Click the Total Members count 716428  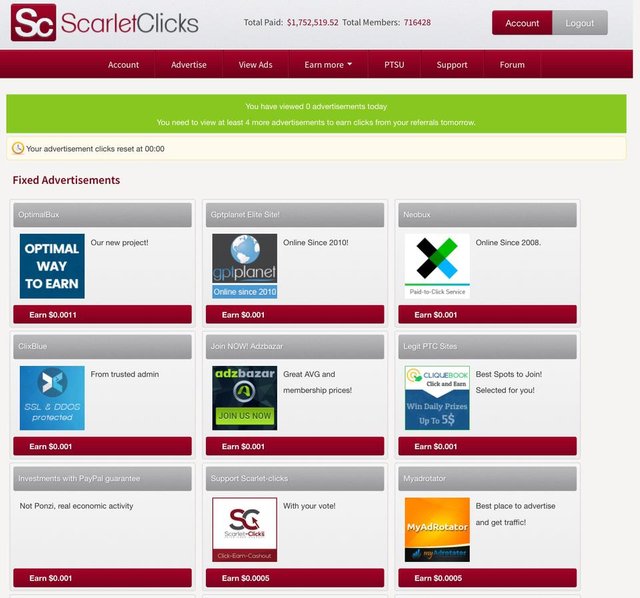point(417,22)
